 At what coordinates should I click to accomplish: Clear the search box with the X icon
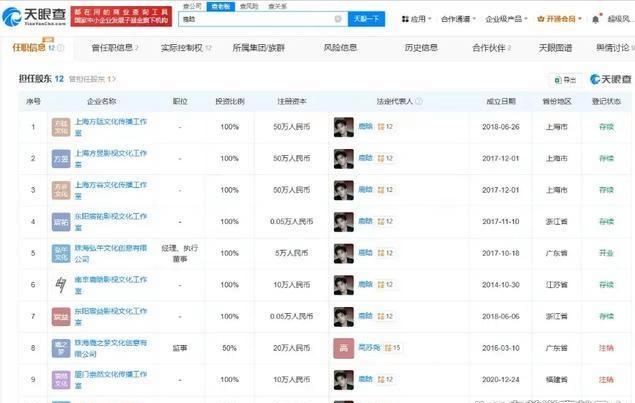click(338, 19)
